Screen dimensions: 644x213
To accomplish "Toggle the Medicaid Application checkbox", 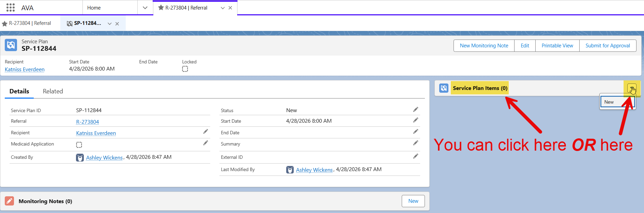I will point(79,145).
